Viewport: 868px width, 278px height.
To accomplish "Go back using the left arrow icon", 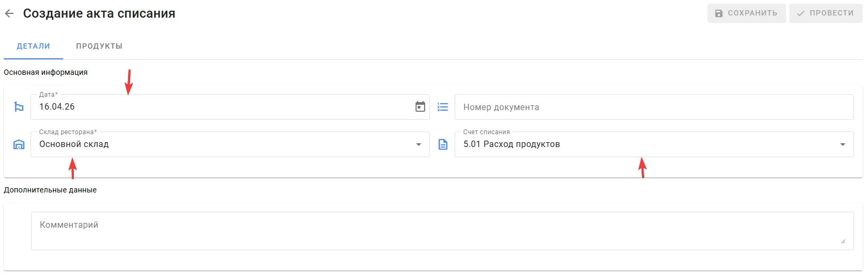I will (9, 13).
